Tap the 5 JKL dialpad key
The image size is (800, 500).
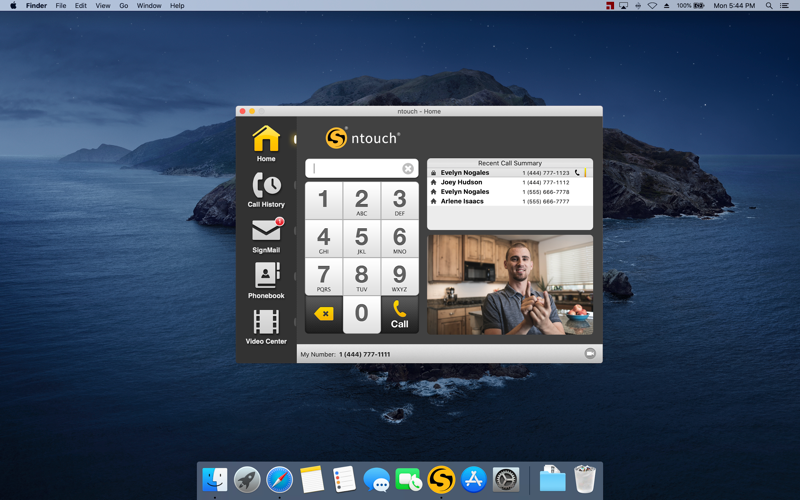[361, 239]
